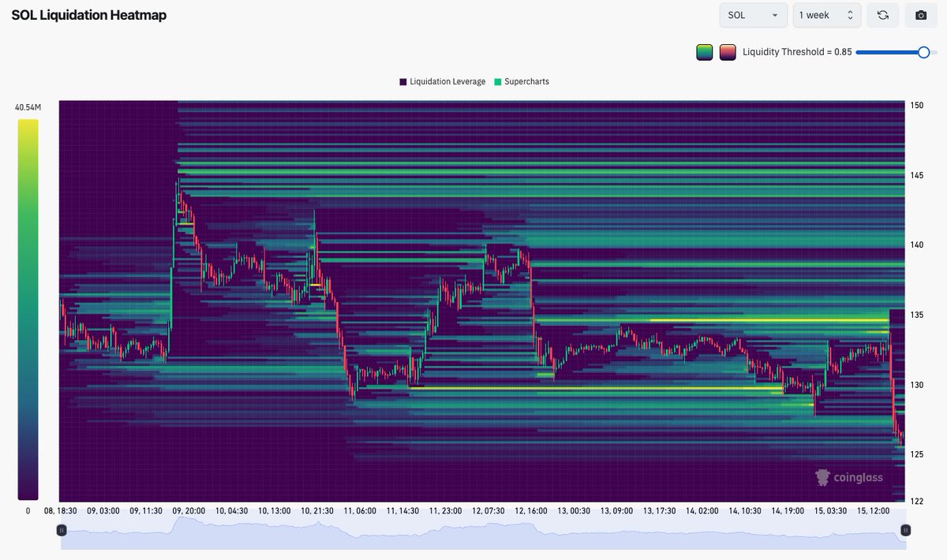Click the 125 price axis label
The width and height of the screenshot is (947, 560).
click(x=916, y=454)
